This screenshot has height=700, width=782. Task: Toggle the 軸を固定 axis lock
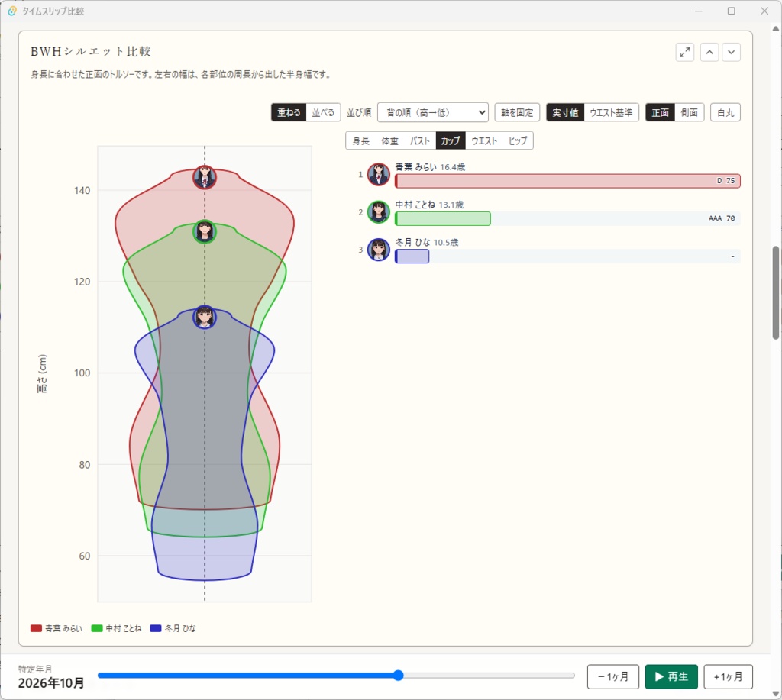coord(517,113)
